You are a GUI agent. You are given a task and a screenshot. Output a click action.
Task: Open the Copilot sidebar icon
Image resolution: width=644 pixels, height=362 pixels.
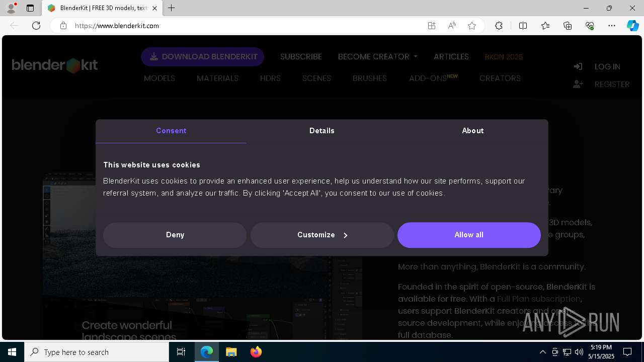point(632,26)
